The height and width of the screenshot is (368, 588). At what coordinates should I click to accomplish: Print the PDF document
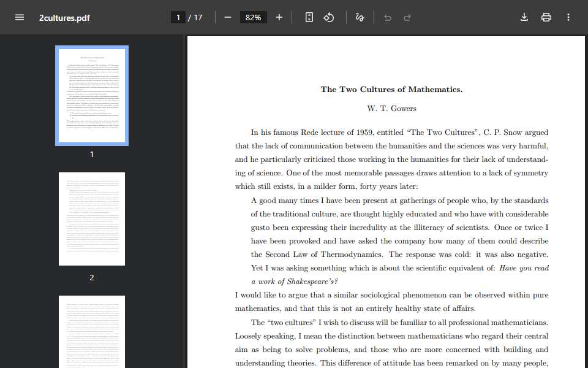coord(546,17)
